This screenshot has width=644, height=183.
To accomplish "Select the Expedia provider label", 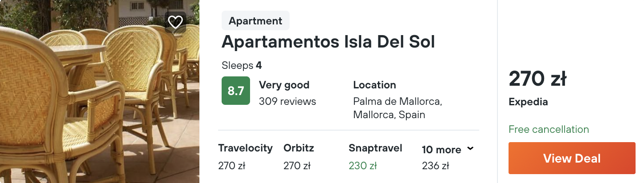I will (528, 102).
